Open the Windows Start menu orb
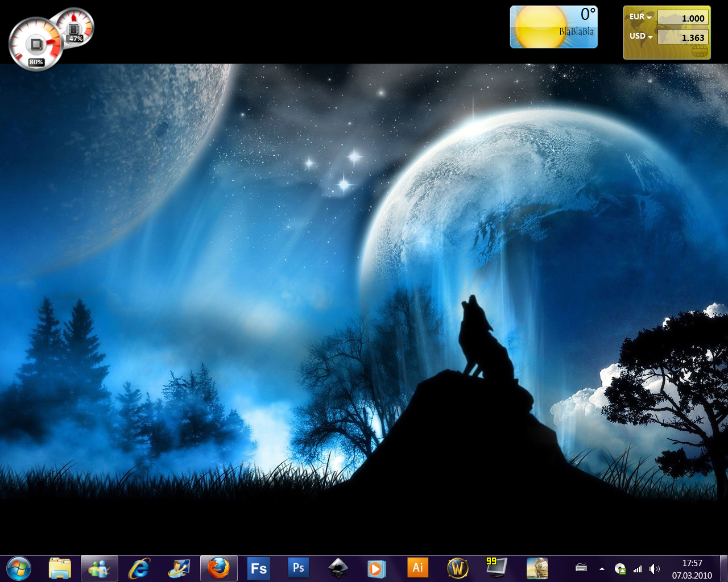 [19, 568]
